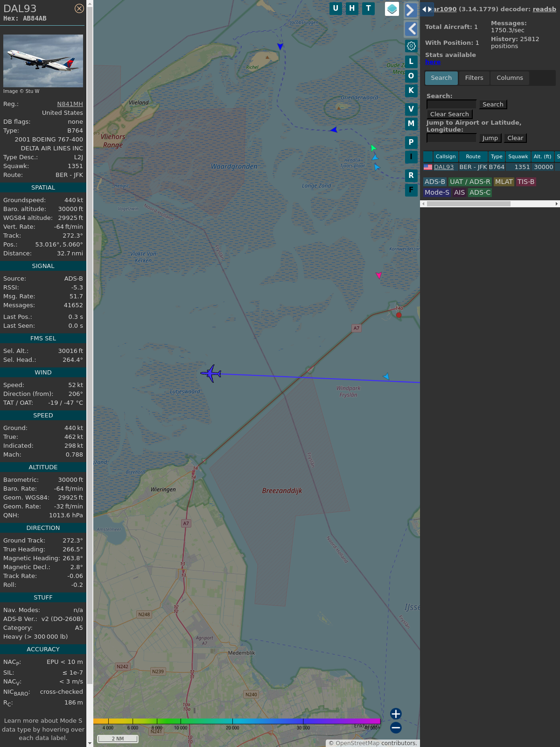Open the map layers selector
This screenshot has height=747, width=560.
tap(392, 9)
